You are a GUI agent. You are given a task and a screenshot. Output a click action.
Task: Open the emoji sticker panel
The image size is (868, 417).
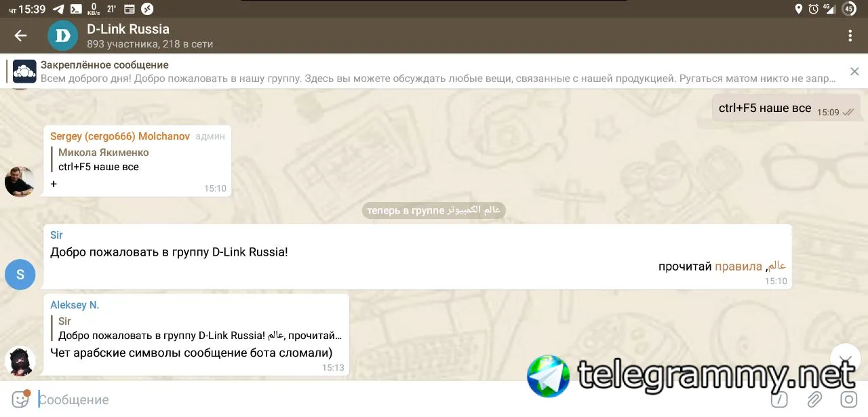tap(20, 399)
